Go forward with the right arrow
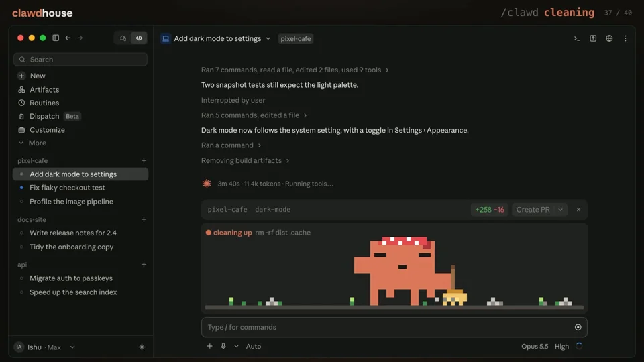Screen dimensions: 644x362 [x=80, y=38]
